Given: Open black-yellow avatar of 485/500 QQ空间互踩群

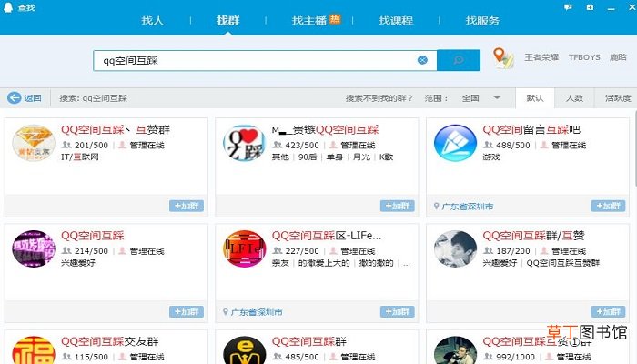Looking at the screenshot, I should pyautogui.click(x=244, y=349).
